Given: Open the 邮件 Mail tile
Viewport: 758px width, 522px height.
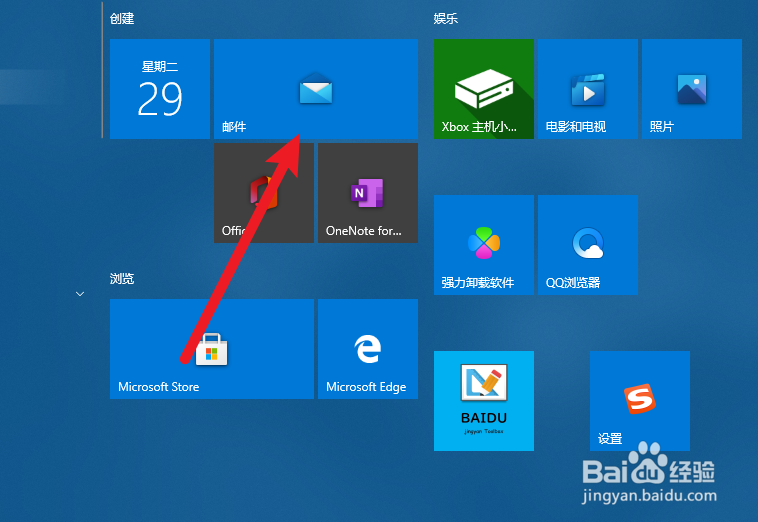Looking at the screenshot, I should tap(316, 89).
